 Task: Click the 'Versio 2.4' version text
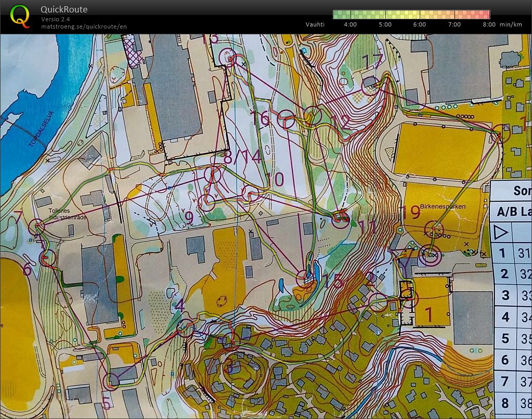[56, 19]
